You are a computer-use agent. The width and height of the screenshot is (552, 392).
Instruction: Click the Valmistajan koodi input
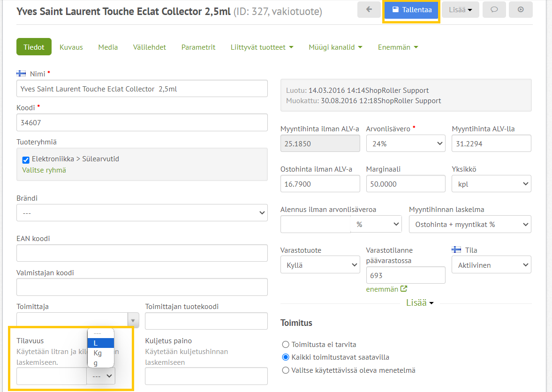tap(142, 287)
